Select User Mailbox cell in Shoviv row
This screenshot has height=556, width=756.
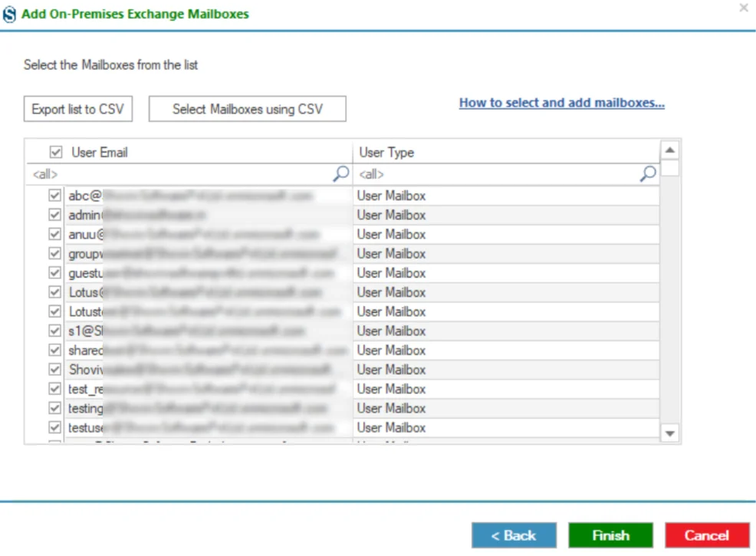pos(506,370)
